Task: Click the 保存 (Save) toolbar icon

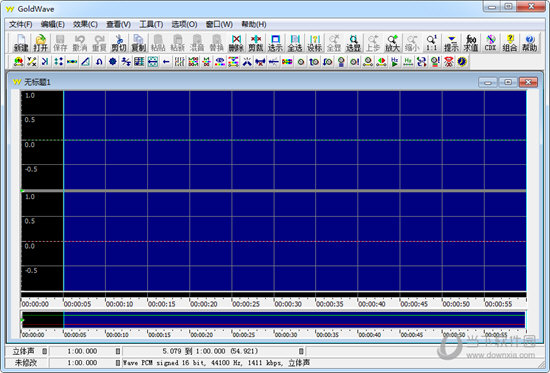Action: [60, 43]
